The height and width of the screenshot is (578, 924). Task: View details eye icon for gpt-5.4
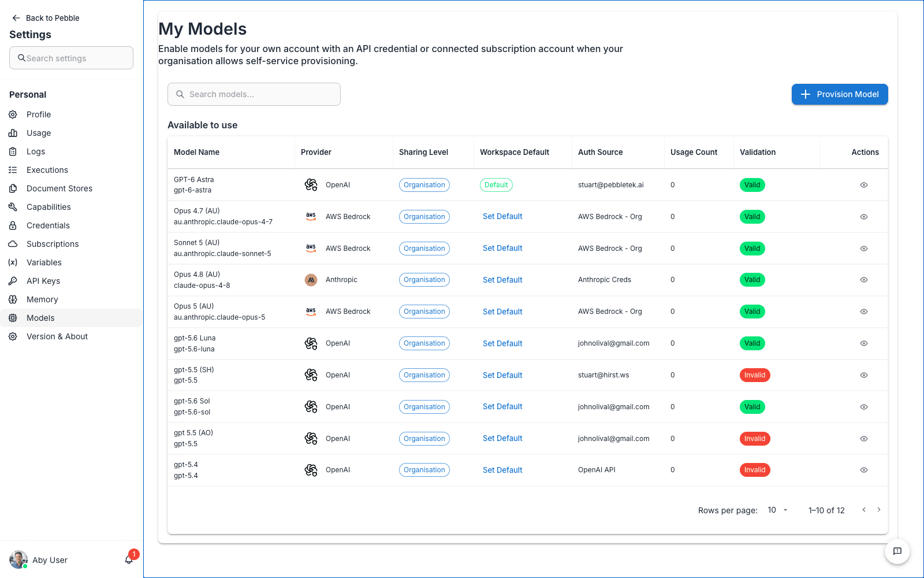864,470
